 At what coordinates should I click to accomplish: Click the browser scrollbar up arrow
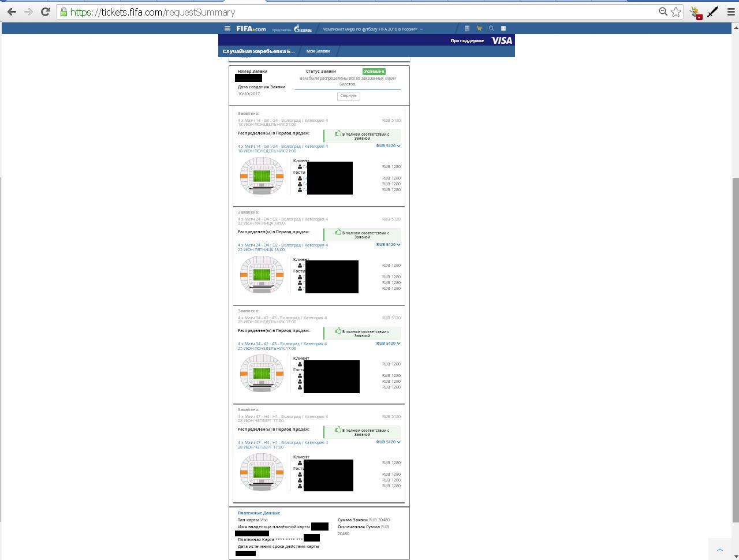[x=736, y=26]
